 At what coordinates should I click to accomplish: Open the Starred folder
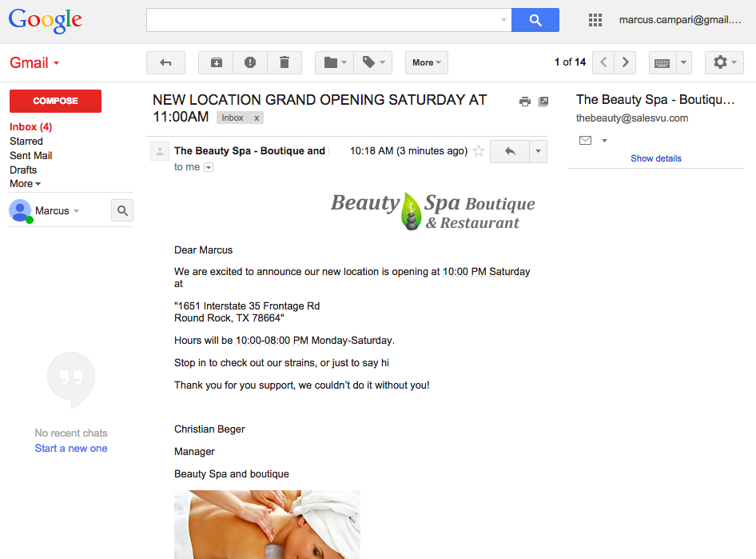pos(26,142)
